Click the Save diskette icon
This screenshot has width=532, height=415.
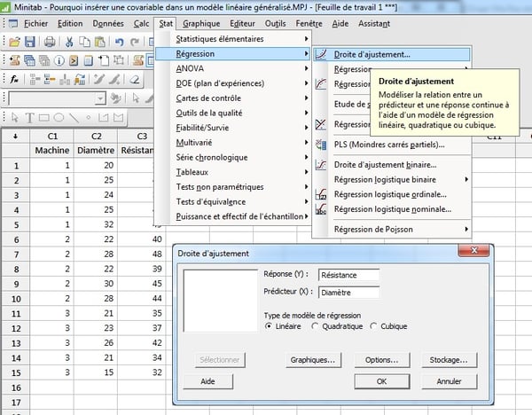(30, 42)
